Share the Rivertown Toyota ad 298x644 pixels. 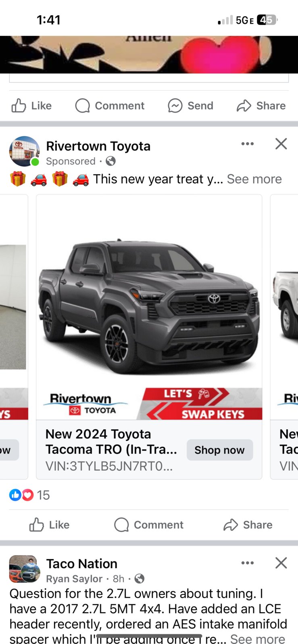(x=248, y=525)
